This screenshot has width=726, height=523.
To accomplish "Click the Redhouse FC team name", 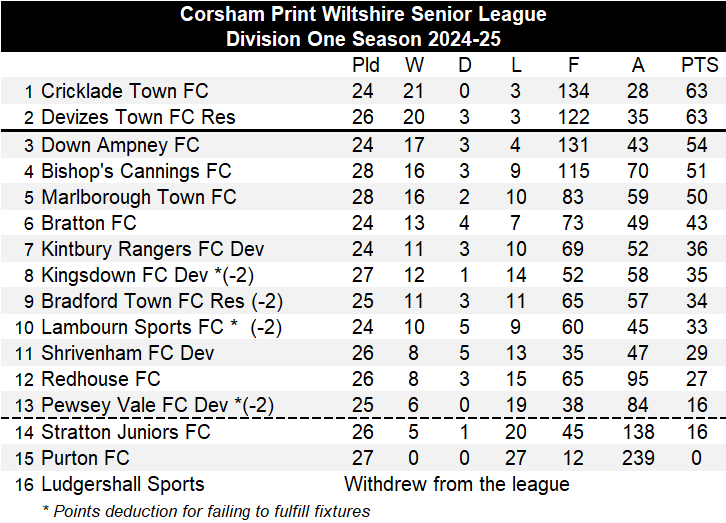I will pyautogui.click(x=101, y=379).
